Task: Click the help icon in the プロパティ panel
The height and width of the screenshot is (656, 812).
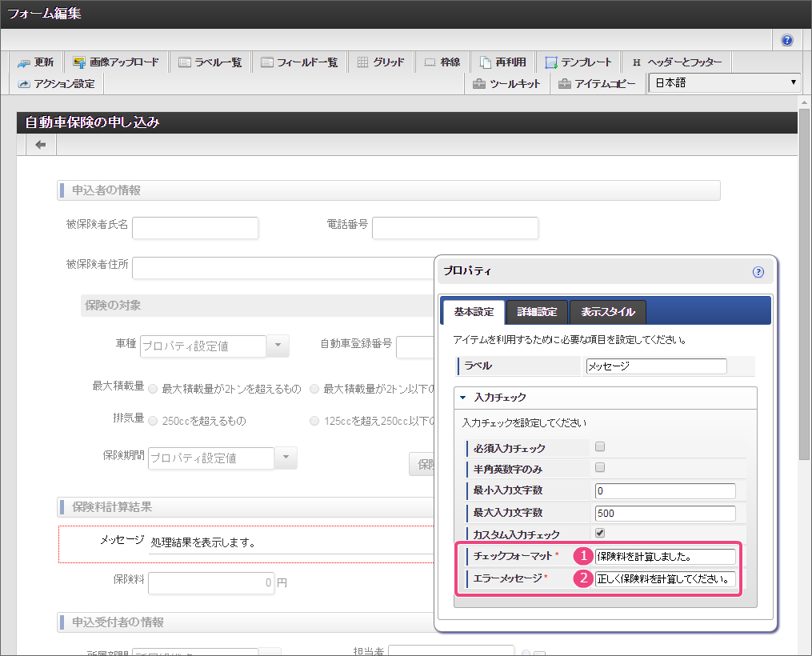Action: click(758, 272)
